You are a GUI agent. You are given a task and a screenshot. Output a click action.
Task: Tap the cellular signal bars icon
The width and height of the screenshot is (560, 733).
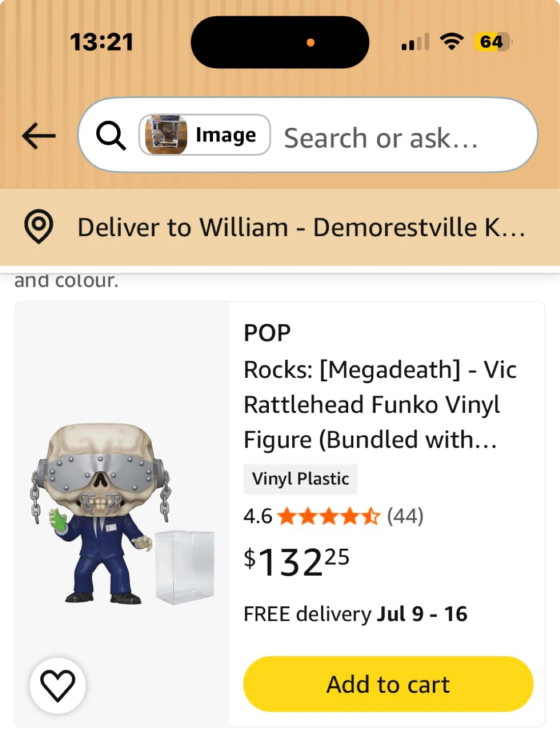[x=415, y=42]
